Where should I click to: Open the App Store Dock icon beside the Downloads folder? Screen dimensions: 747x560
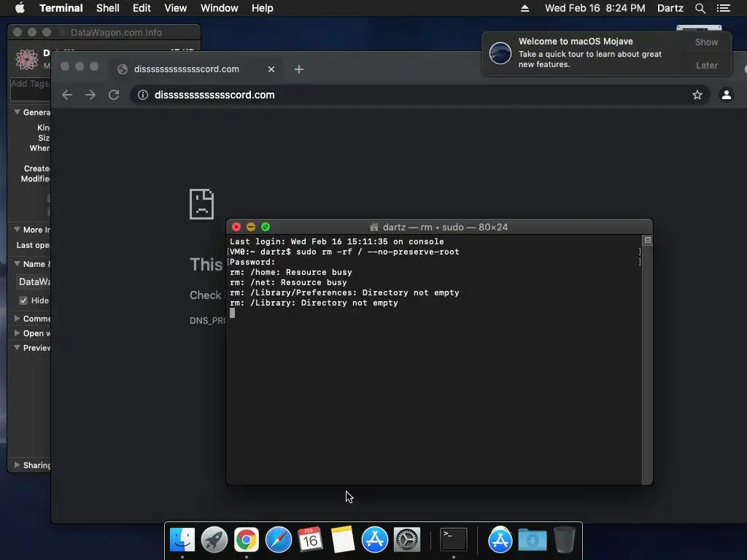point(500,540)
